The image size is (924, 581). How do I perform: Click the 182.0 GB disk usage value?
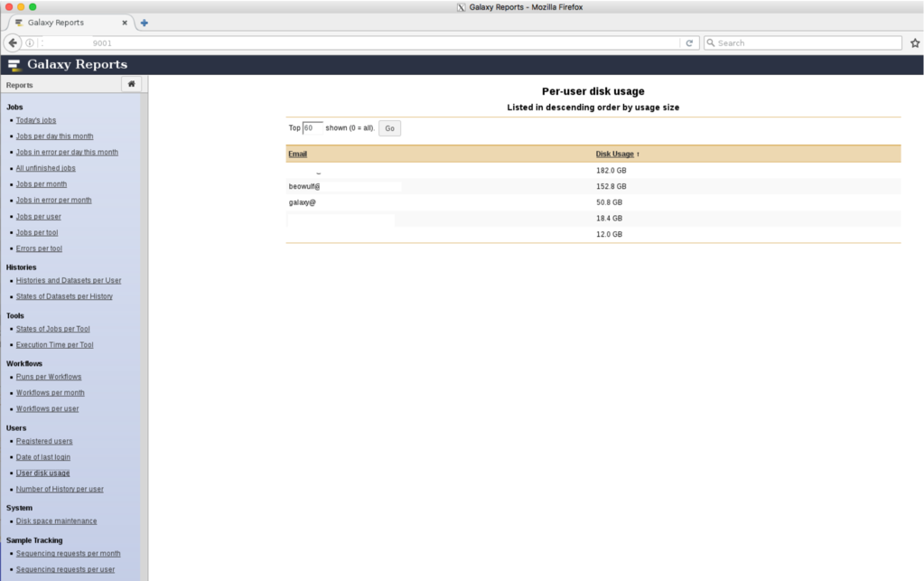click(611, 170)
